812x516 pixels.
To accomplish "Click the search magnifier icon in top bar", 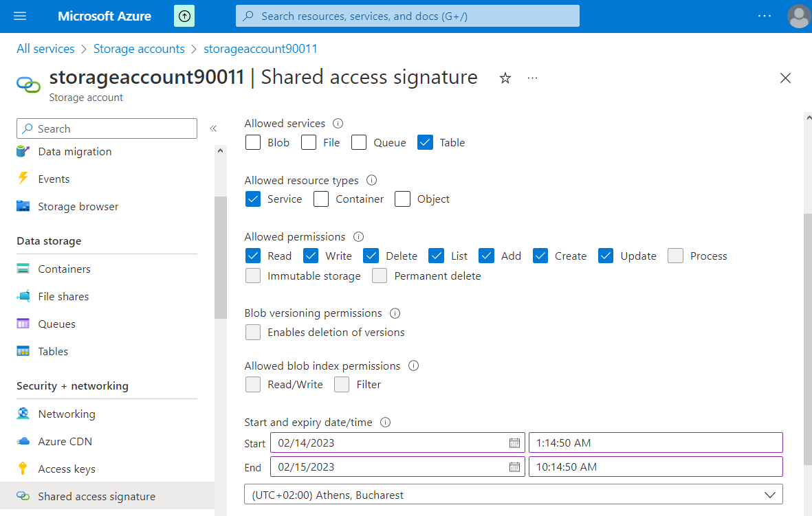I will pos(249,16).
